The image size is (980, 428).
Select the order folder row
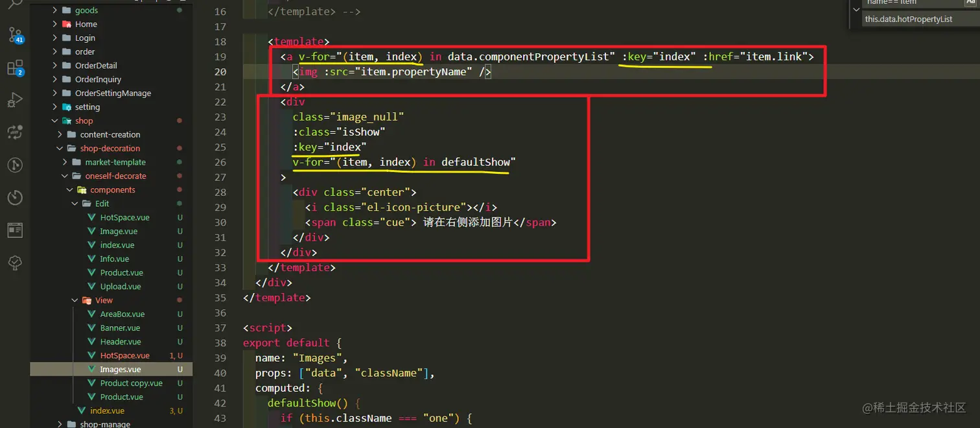111,52
